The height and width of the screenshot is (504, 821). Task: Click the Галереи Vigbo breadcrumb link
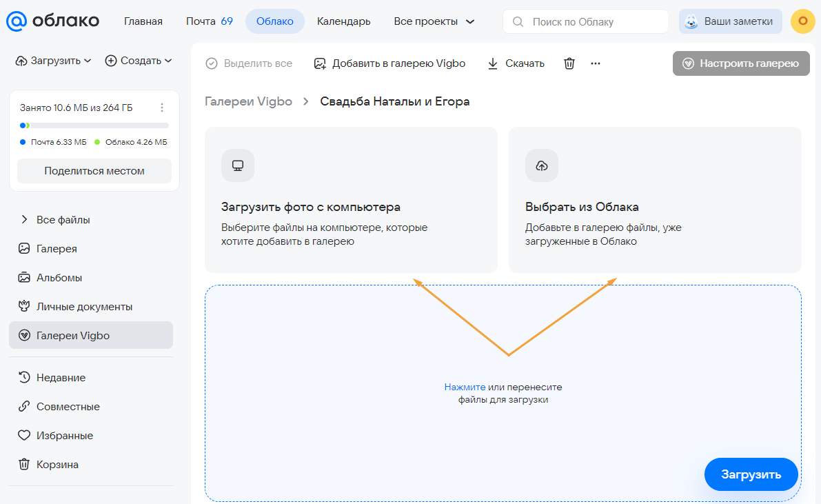pyautogui.click(x=248, y=101)
